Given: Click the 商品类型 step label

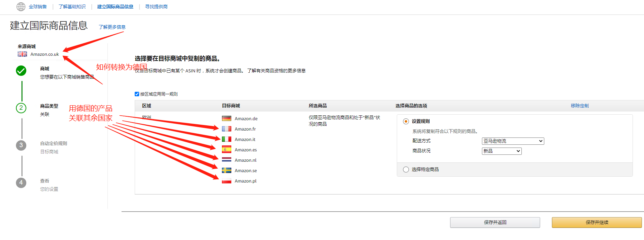Looking at the screenshot, I should click(49, 106).
